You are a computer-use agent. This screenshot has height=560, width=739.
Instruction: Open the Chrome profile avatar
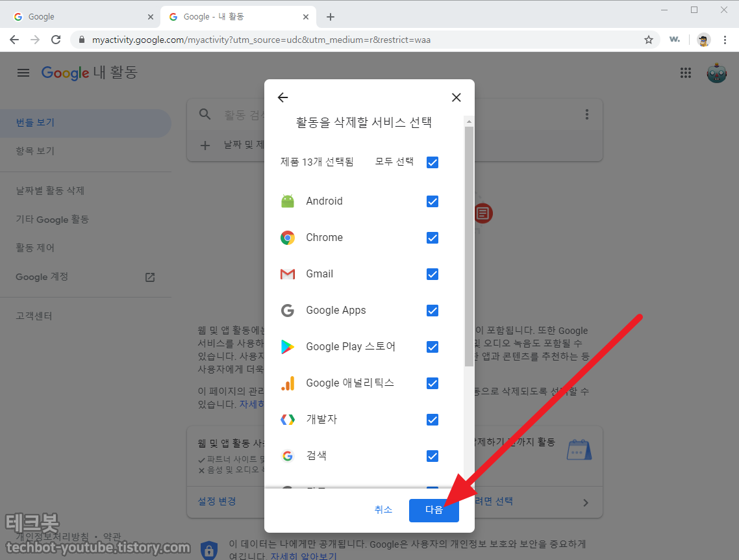tap(704, 40)
